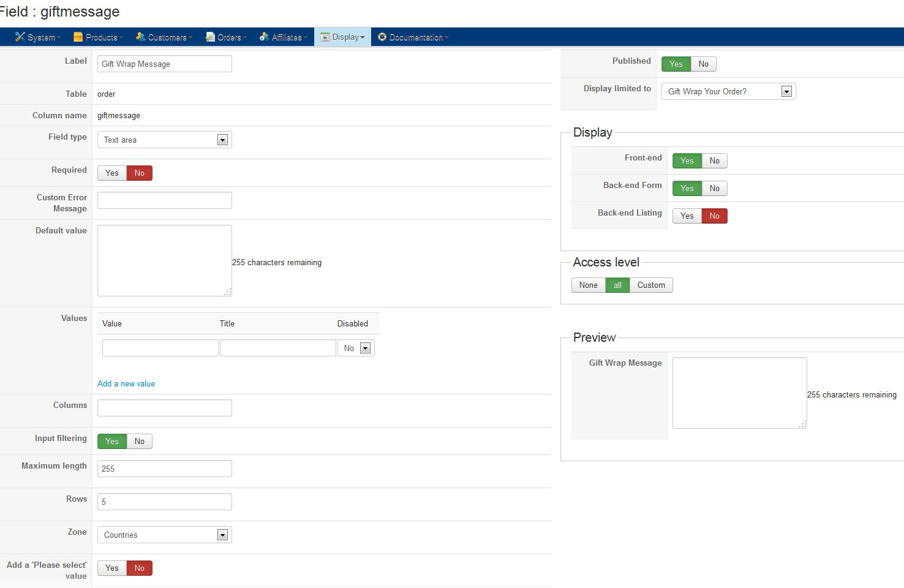Viewport: 904px width, 588px height.
Task: Open the Field type dropdown
Action: point(165,140)
